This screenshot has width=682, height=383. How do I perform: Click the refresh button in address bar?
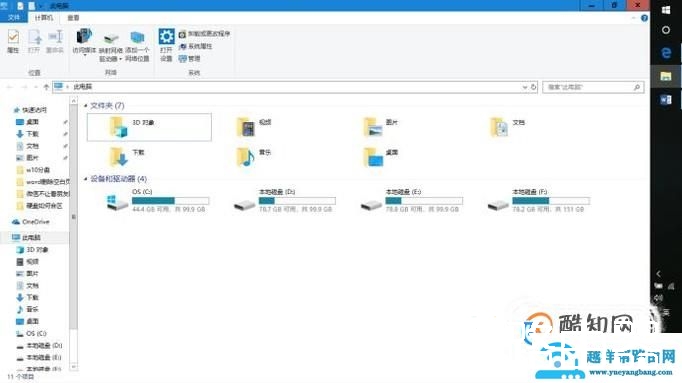533,87
